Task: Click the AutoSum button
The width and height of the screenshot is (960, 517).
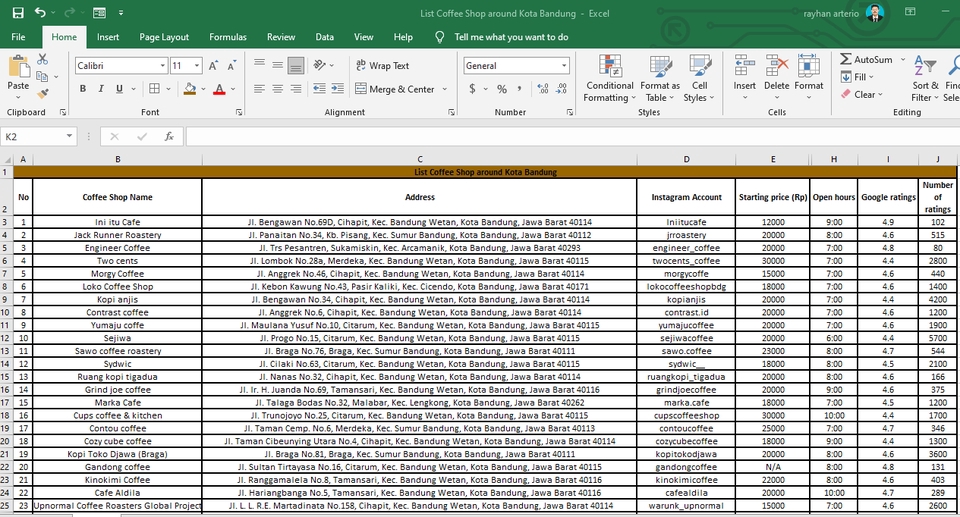Action: coord(866,59)
